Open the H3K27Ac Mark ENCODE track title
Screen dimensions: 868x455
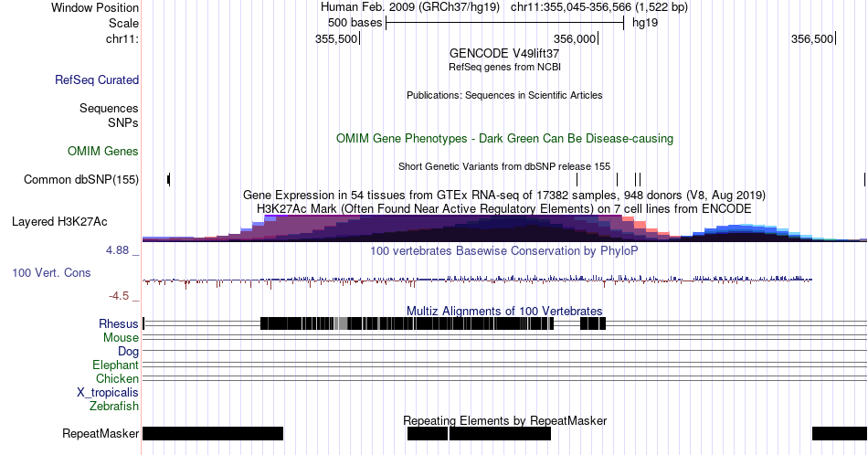(504, 208)
